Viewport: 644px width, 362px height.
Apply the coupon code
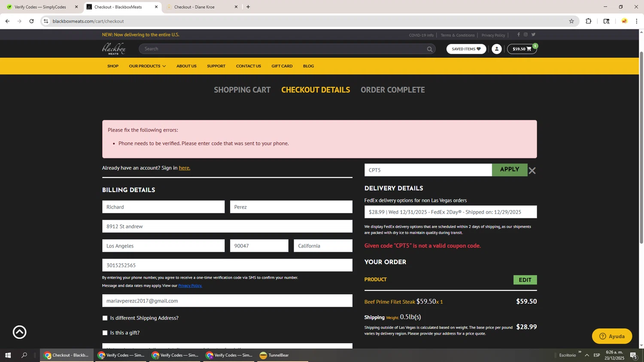click(510, 170)
